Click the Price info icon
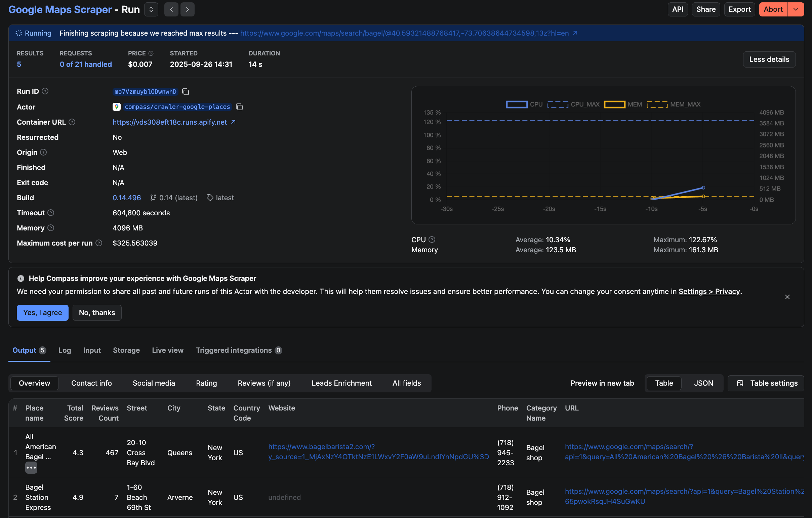Image resolution: width=812 pixels, height=518 pixels. click(x=151, y=53)
